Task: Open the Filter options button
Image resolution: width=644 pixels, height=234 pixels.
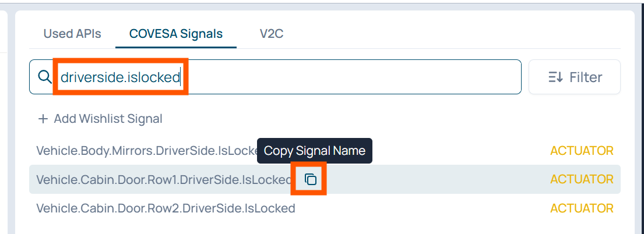Action: pyautogui.click(x=574, y=77)
